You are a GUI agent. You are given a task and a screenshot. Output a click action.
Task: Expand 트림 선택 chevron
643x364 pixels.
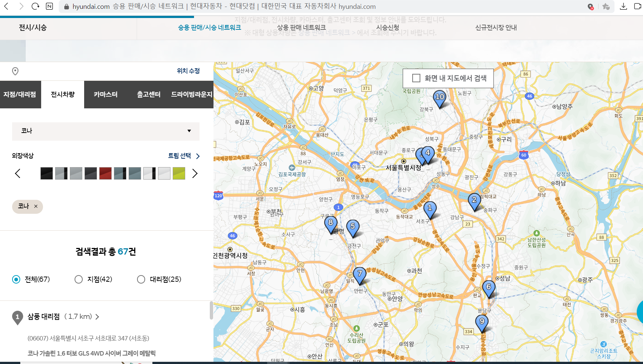tap(198, 156)
